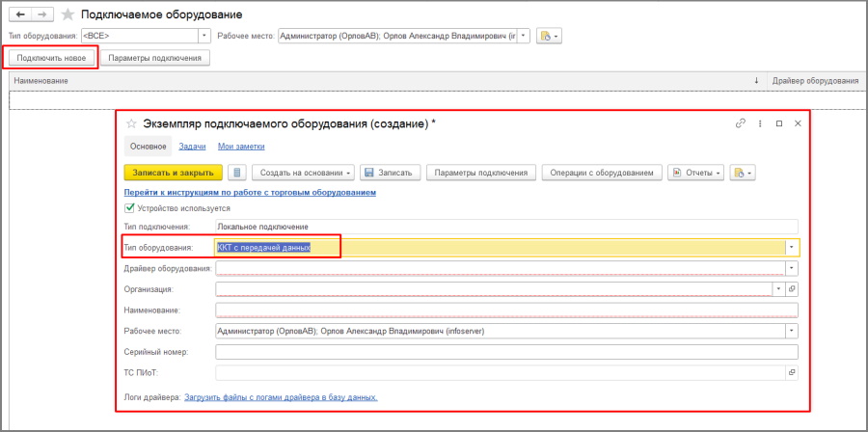The width and height of the screenshot is (868, 432).
Task: Click main window Параметры подключения button
Action: [155, 58]
